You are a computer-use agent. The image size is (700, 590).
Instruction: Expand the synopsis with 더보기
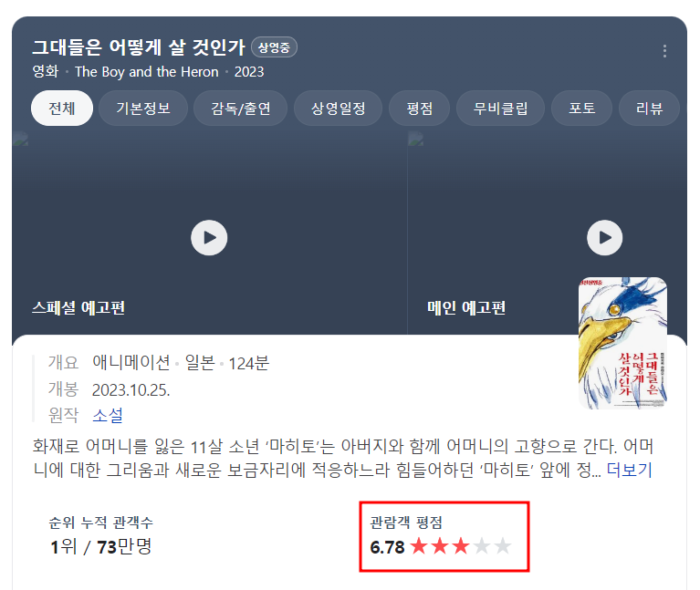point(630,470)
